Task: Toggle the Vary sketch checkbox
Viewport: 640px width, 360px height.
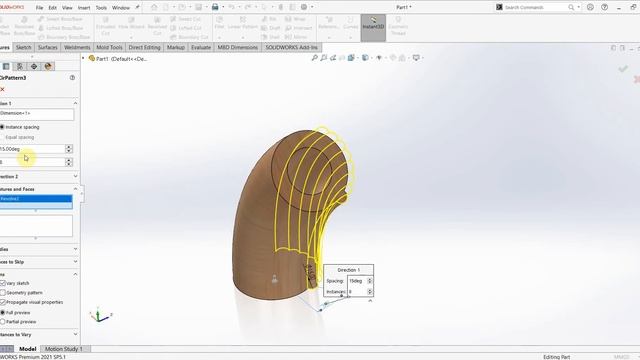Action: [2, 283]
